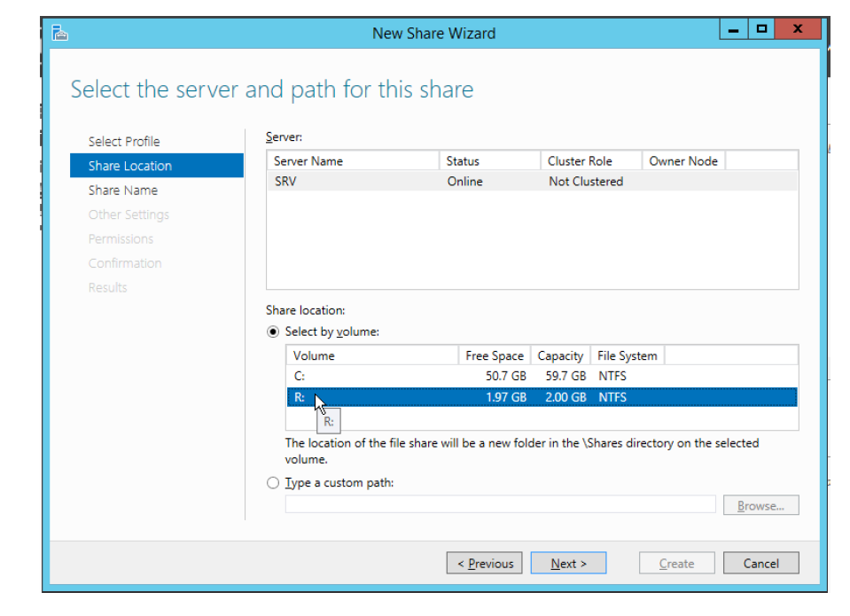Sort servers by Status column header
The image size is (850, 616).
tap(490, 161)
